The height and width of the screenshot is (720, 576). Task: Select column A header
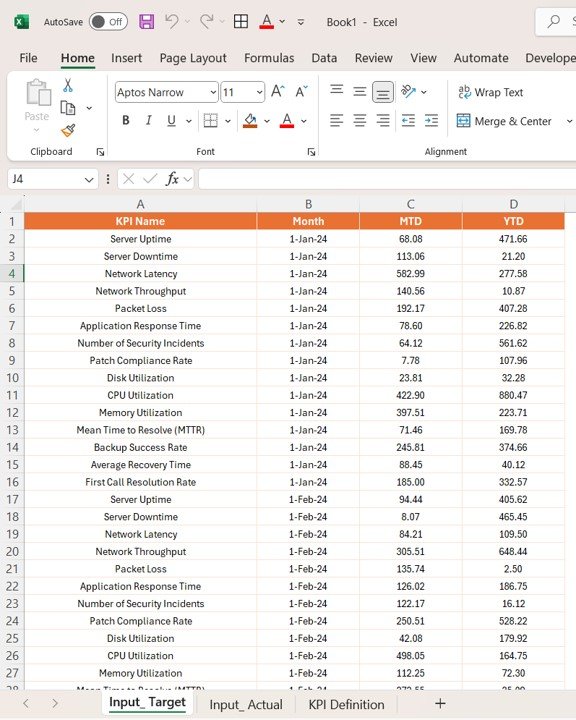coord(141,204)
